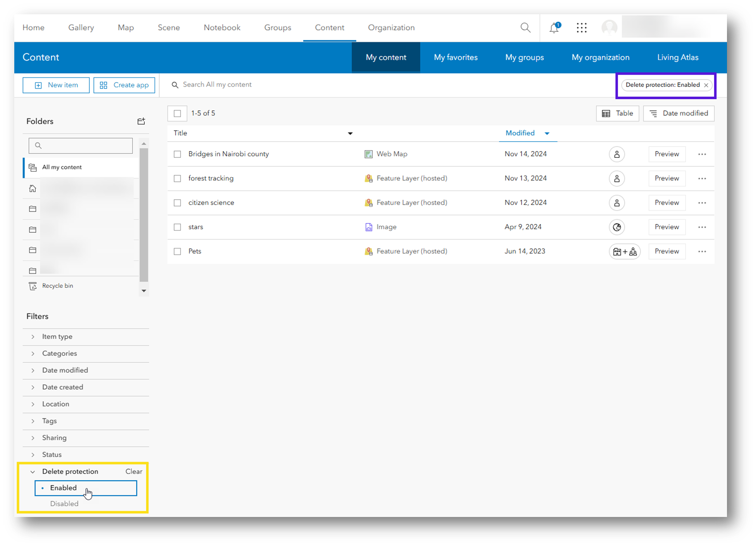The image size is (756, 546).
Task: Click the create new folder icon
Action: [x=141, y=121]
